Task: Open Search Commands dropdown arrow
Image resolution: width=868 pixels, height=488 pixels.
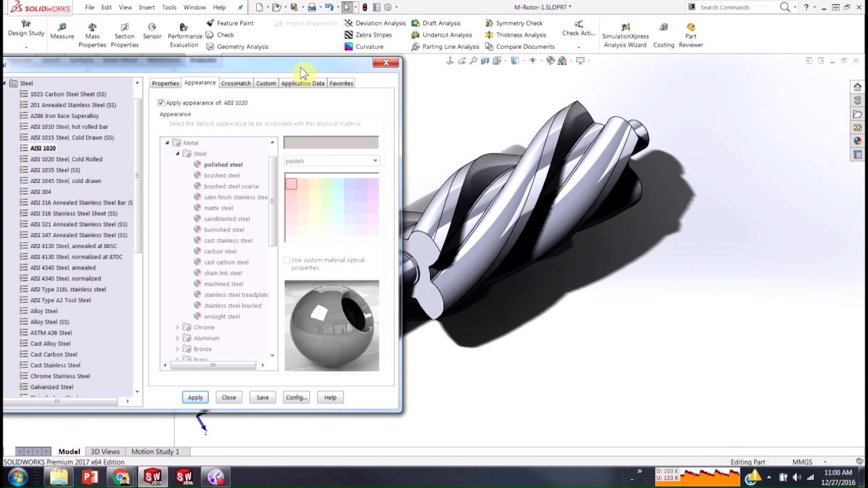Action: (x=795, y=7)
